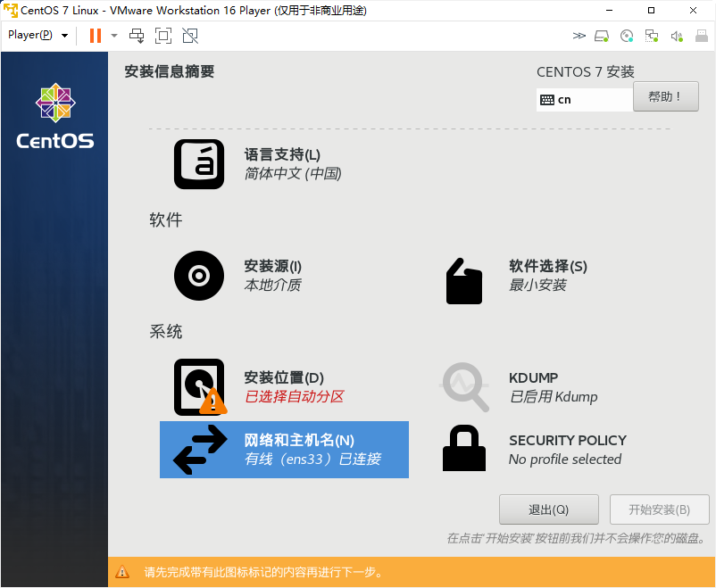
Task: Click the CentOS logo in the sidebar
Action: tap(55, 116)
